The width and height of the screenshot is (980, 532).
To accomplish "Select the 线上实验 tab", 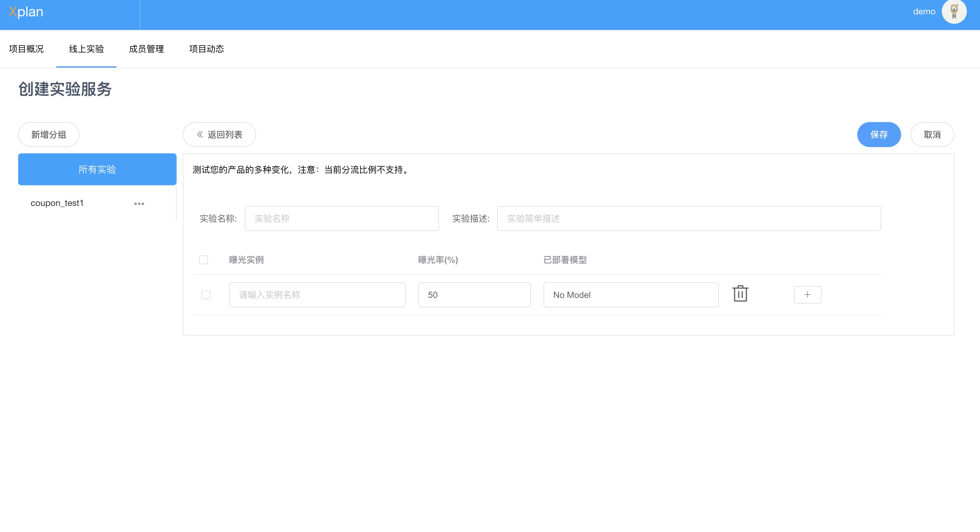I will (86, 49).
